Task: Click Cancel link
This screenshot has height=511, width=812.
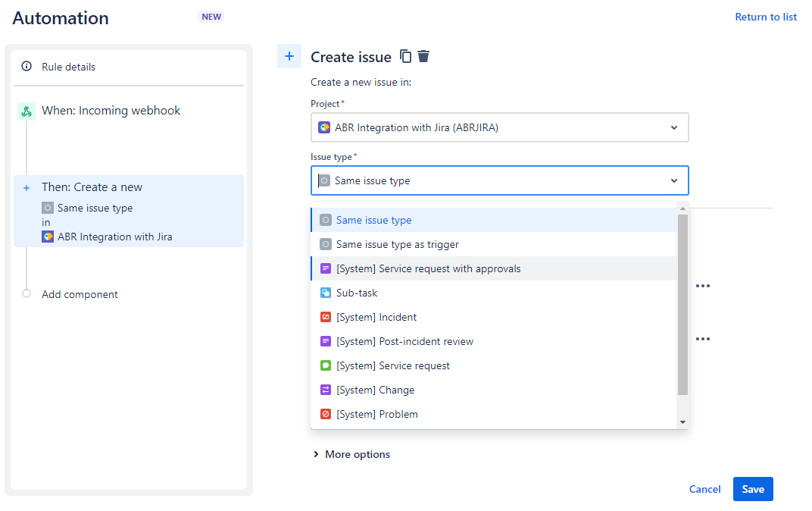Action: point(704,489)
